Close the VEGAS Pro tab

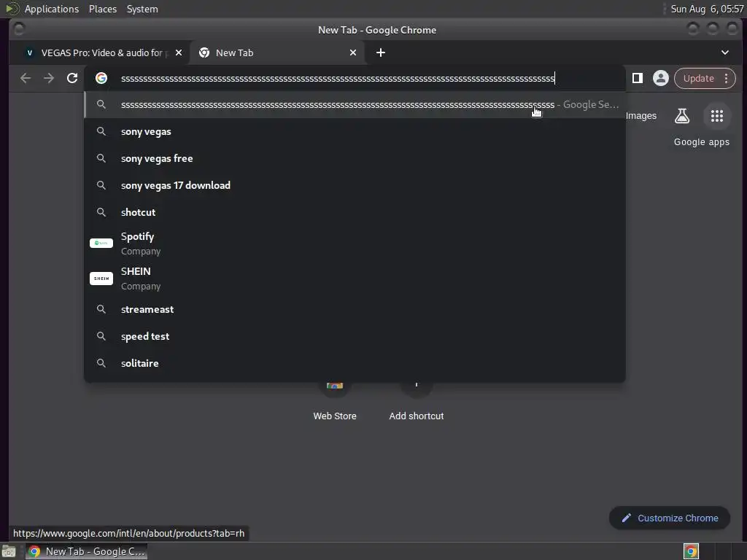pos(178,52)
